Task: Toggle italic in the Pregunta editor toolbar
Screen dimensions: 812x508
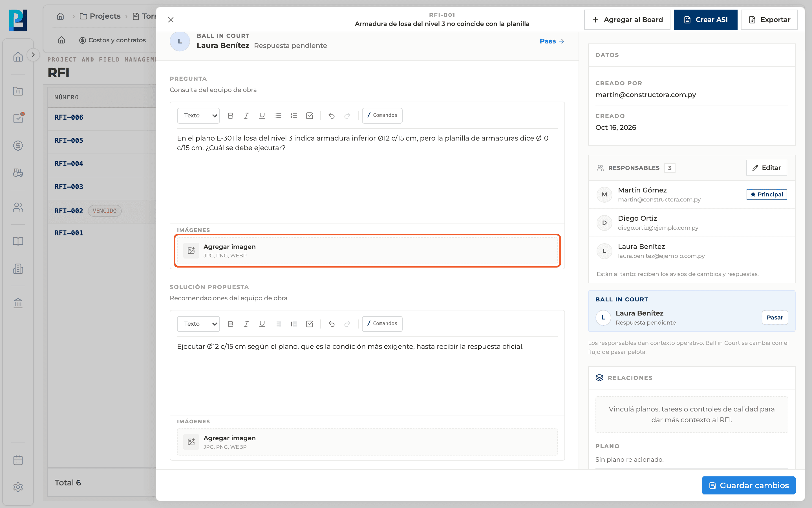Action: (x=246, y=116)
